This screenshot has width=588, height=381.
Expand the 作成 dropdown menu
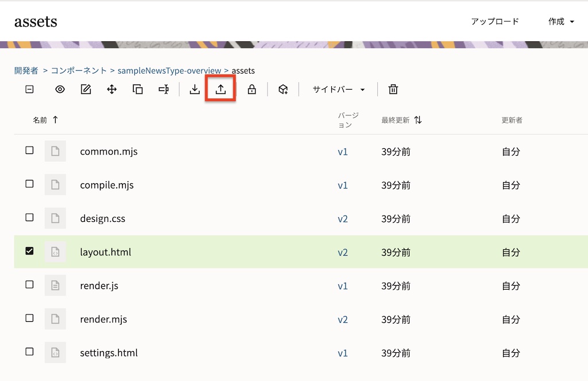(561, 22)
